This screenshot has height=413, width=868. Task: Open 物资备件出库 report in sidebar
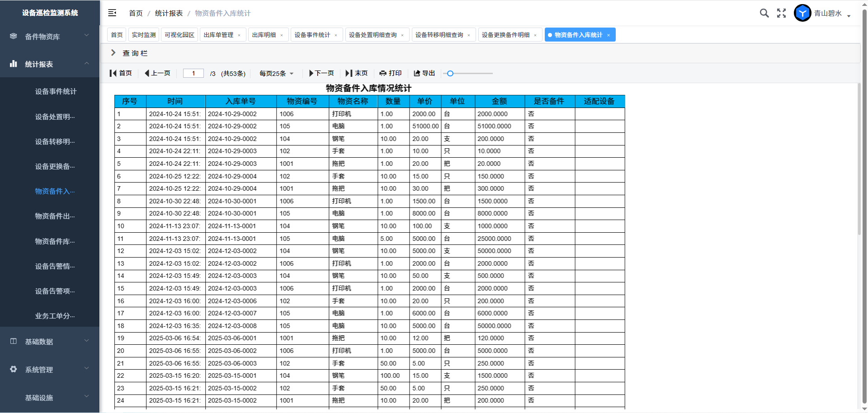(55, 216)
